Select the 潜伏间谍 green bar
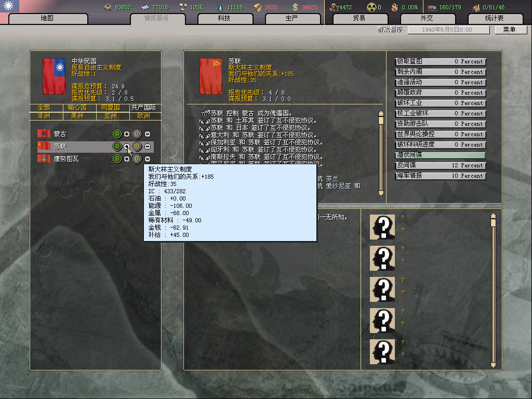The image size is (532, 399). [441, 155]
